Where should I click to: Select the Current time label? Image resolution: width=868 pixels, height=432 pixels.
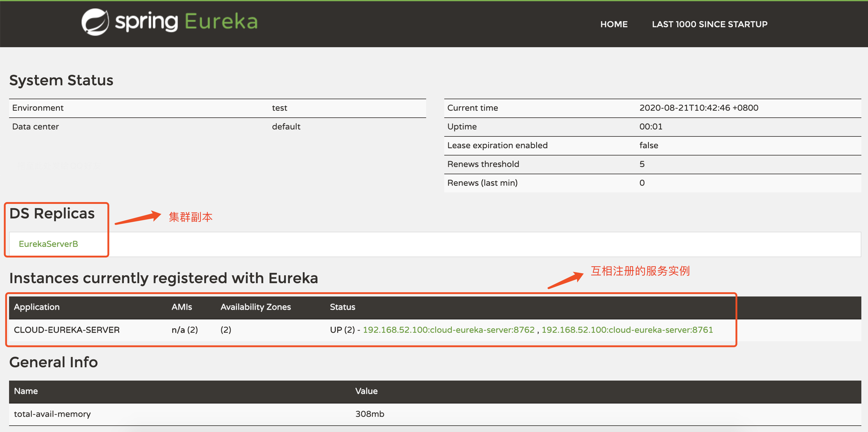[472, 108]
